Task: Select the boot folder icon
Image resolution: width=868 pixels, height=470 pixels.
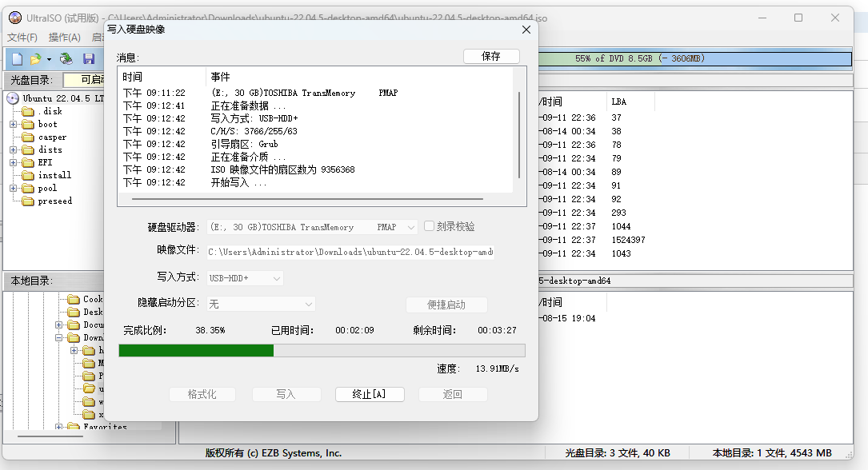Action: [28, 125]
